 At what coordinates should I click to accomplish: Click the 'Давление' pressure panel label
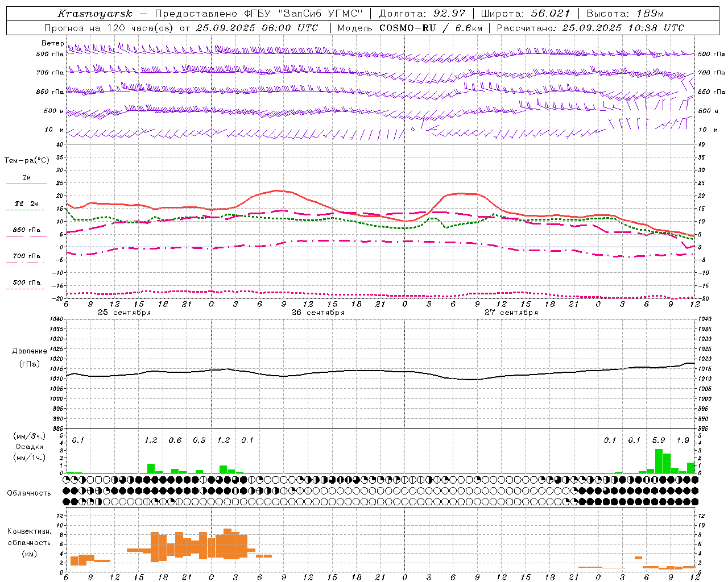[x=30, y=351]
